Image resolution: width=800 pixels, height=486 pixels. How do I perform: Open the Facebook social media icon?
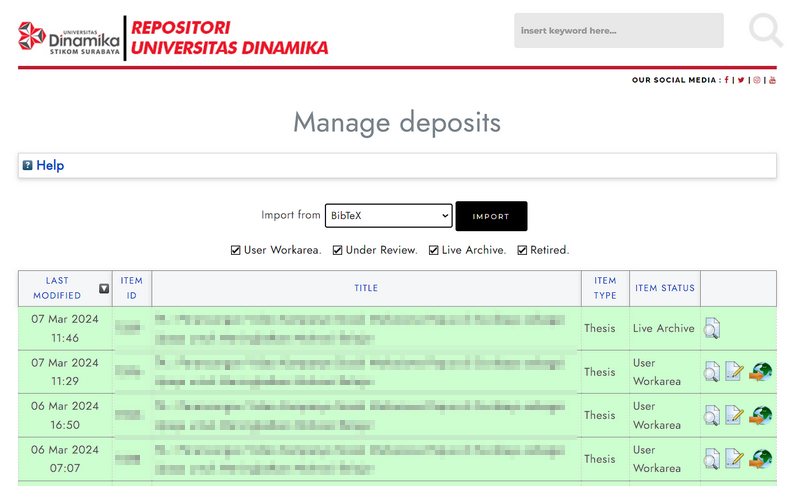point(727,80)
